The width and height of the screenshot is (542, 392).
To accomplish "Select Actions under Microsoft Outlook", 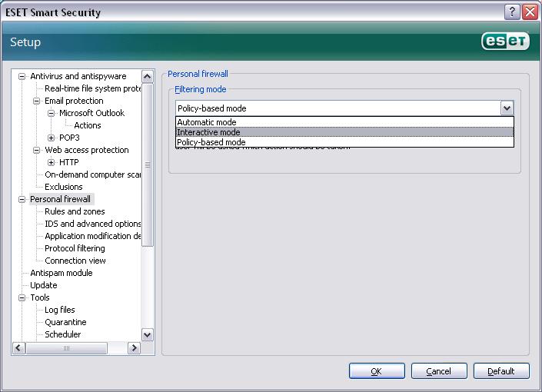I will (x=88, y=125).
